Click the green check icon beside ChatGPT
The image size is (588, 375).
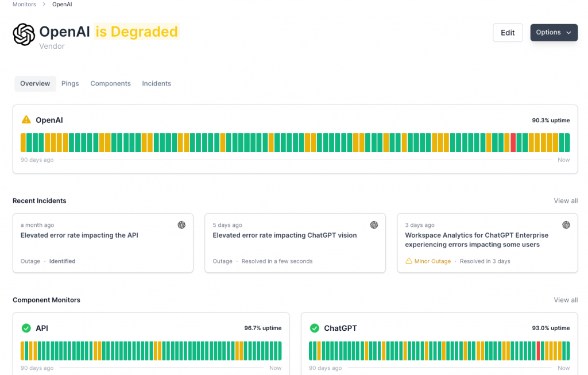click(x=314, y=328)
